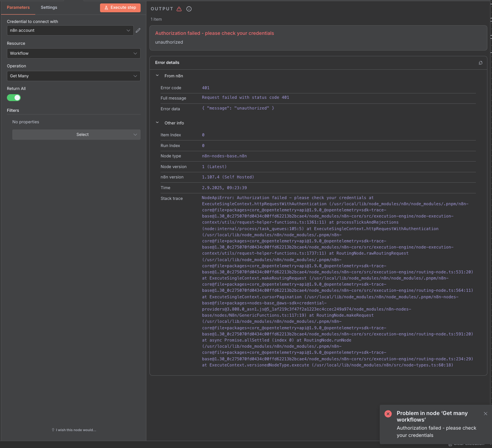Image resolution: width=492 pixels, height=448 pixels.
Task: Copy error details using copy icon
Action: [x=481, y=63]
